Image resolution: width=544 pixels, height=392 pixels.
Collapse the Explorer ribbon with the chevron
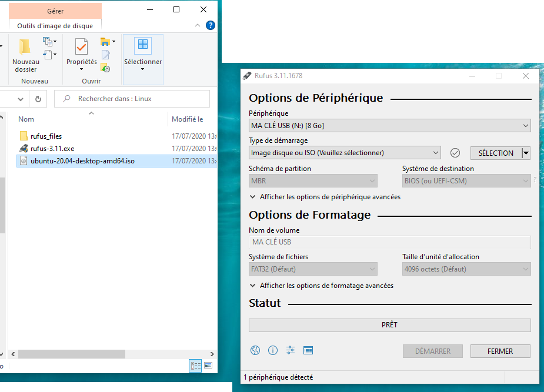[x=198, y=25]
